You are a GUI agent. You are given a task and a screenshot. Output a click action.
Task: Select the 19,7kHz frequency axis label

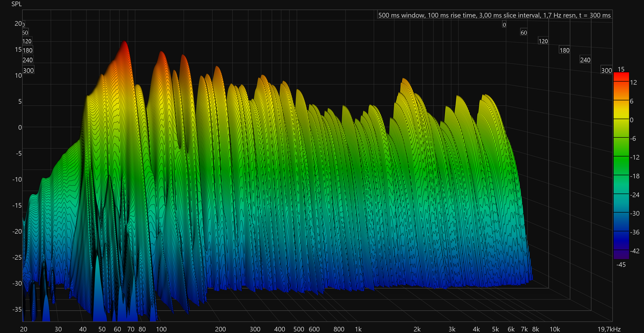pos(609,329)
